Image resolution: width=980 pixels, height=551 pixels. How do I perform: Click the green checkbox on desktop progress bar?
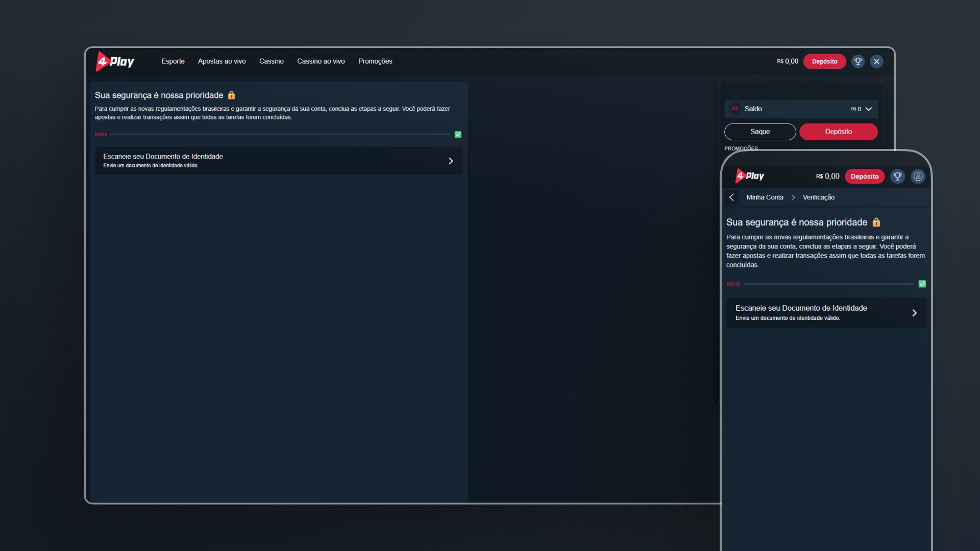pyautogui.click(x=458, y=135)
